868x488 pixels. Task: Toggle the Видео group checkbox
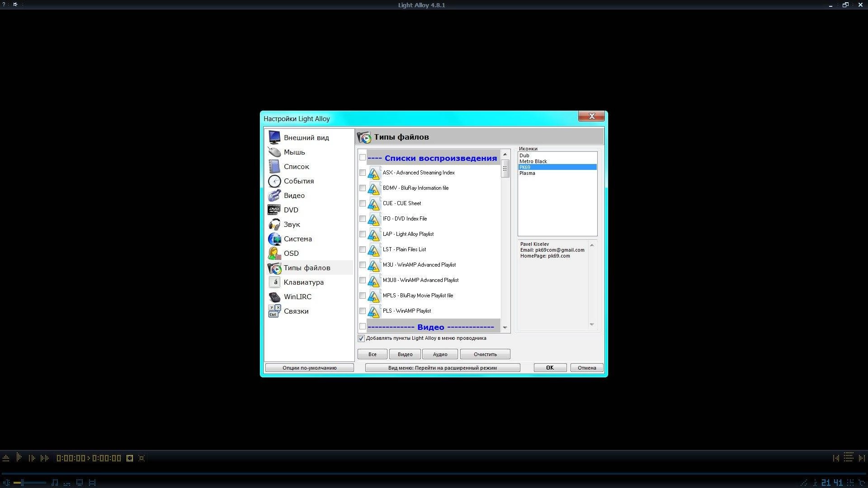363,326
